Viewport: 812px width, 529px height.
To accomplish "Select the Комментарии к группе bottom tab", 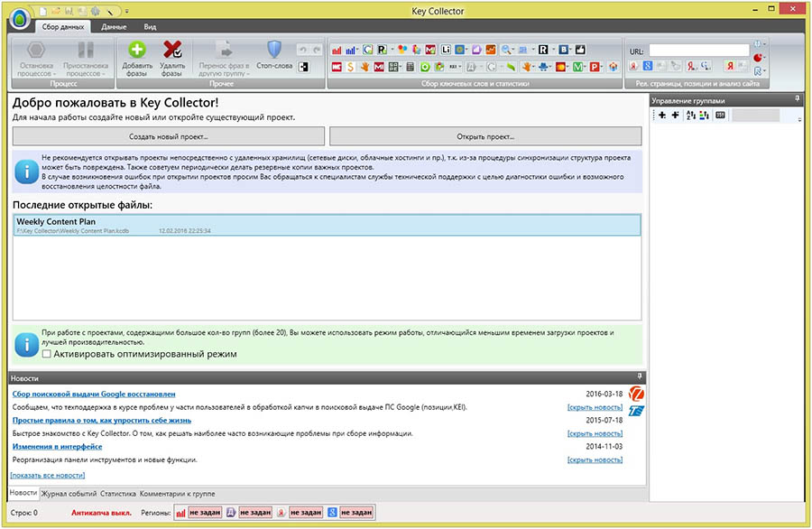I will (177, 494).
